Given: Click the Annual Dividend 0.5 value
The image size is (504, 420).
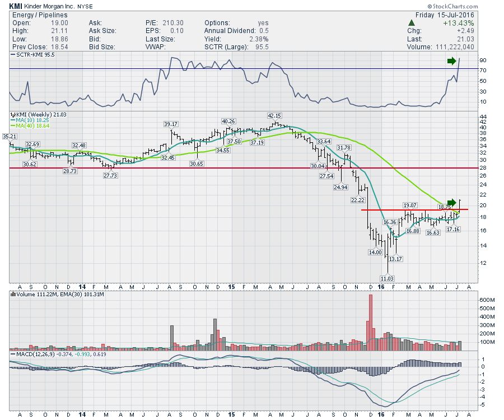Looking at the screenshot, I should [x=264, y=31].
